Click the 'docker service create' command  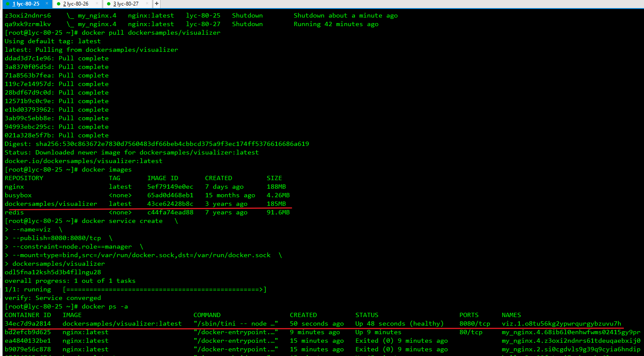(122, 221)
